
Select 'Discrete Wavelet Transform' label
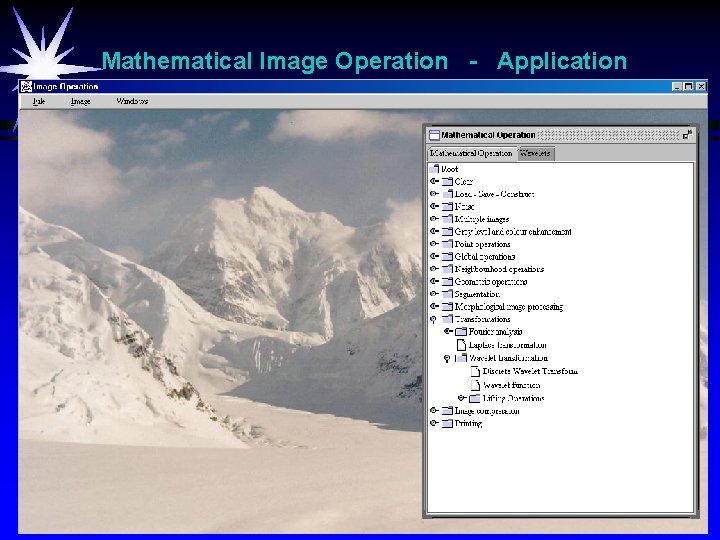tap(530, 371)
